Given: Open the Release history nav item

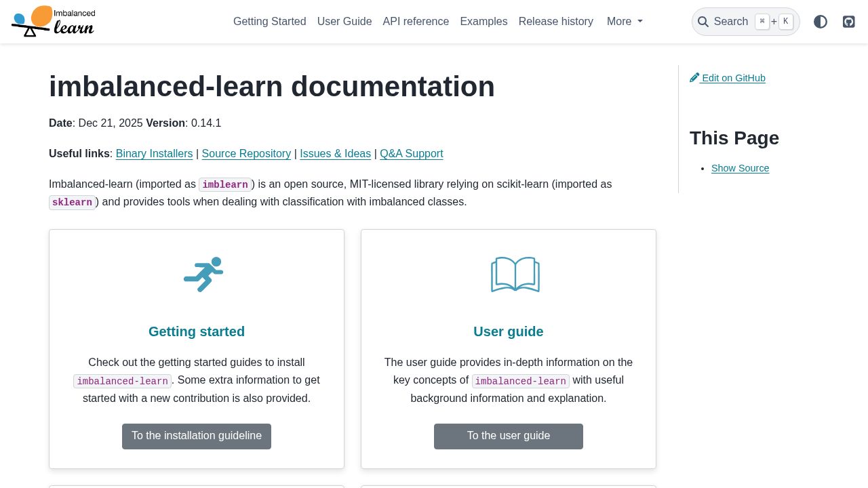Looking at the screenshot, I should click(556, 22).
